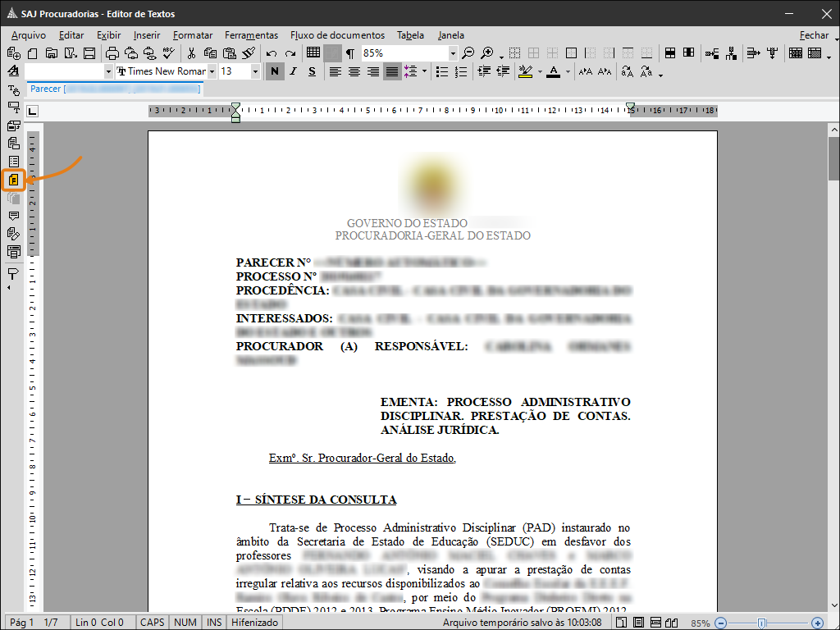The width and height of the screenshot is (840, 630).
Task: Expand the line spacing options arrow
Action: pos(424,71)
